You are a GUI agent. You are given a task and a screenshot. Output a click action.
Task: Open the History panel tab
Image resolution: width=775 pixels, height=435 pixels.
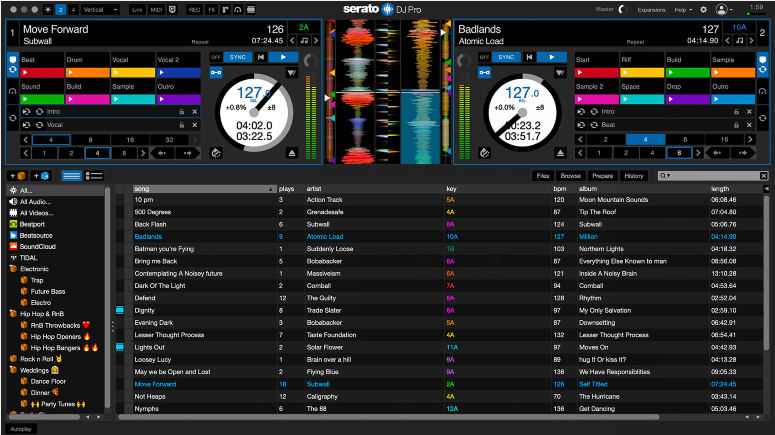pyautogui.click(x=634, y=175)
